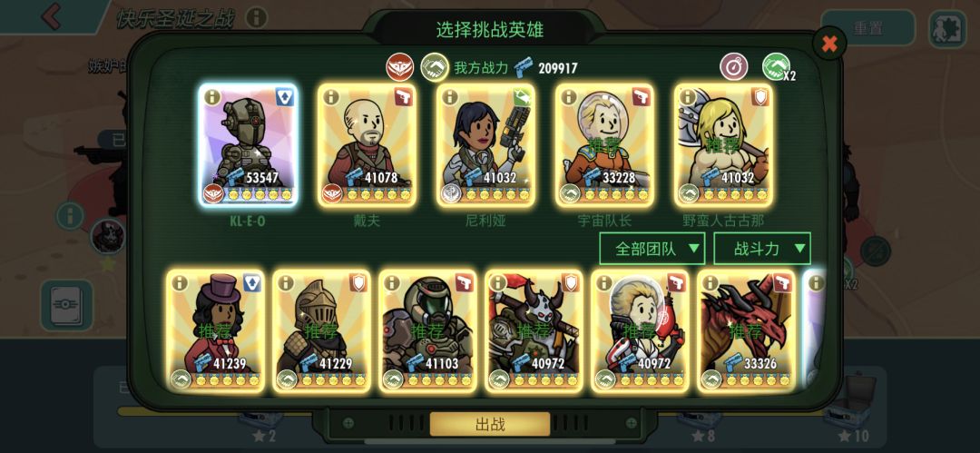The height and width of the screenshot is (453, 980).
Task: Open info icon on 尼利娅 card
Action: pos(450,97)
